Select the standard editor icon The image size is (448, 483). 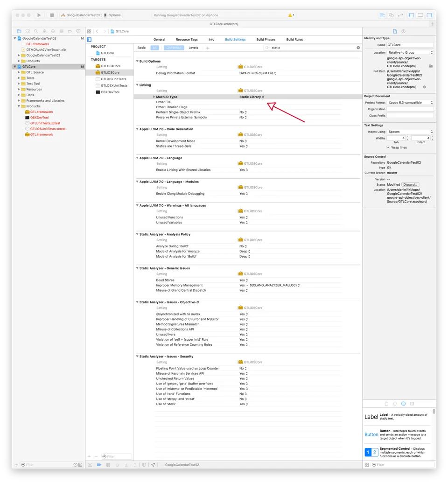click(382, 15)
